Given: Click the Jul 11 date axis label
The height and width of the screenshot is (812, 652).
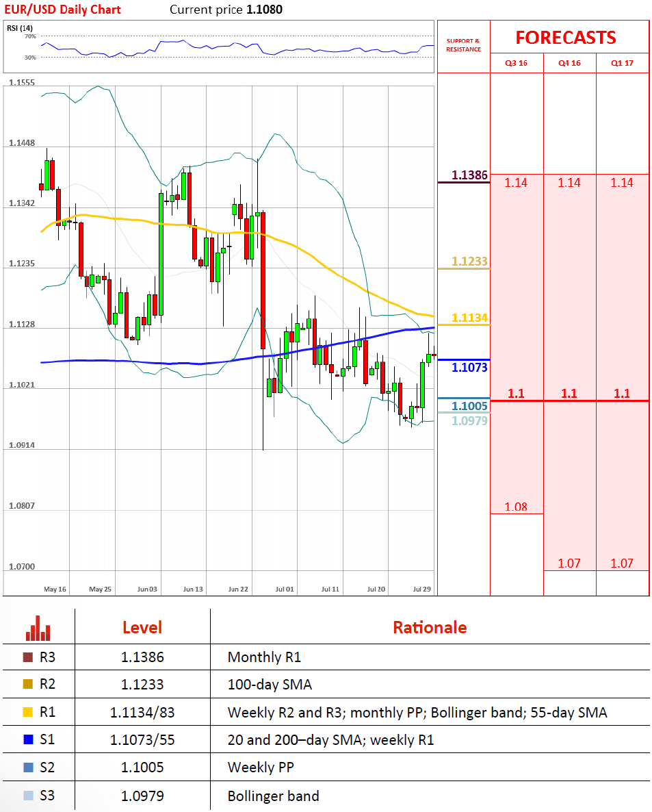Looking at the screenshot, I should point(330,589).
